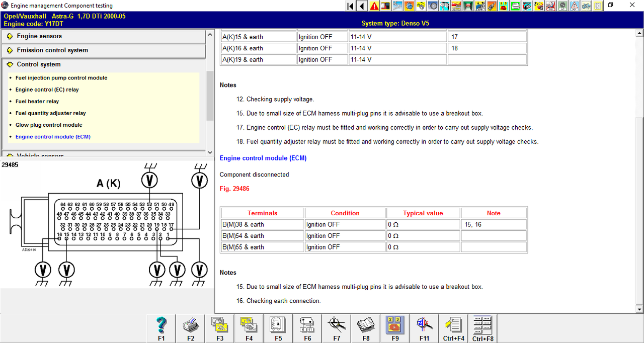
Task: Open the airbag warning triangle blue icon
Action: tap(574, 6)
